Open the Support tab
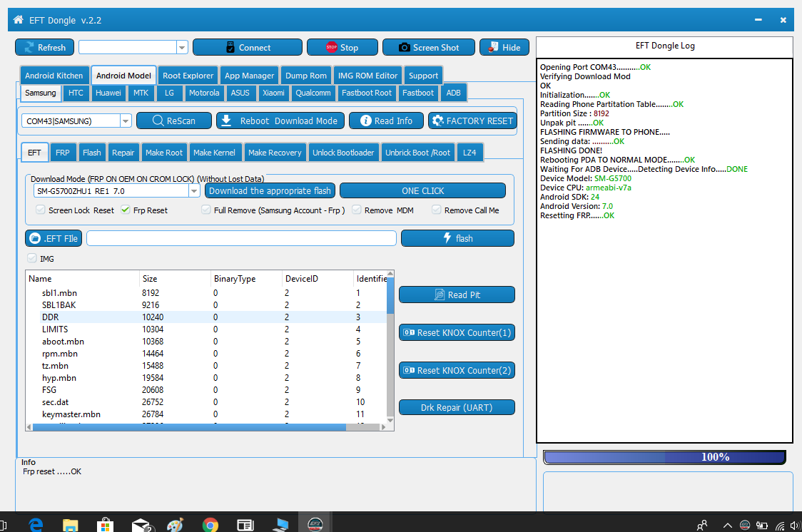 pos(423,76)
